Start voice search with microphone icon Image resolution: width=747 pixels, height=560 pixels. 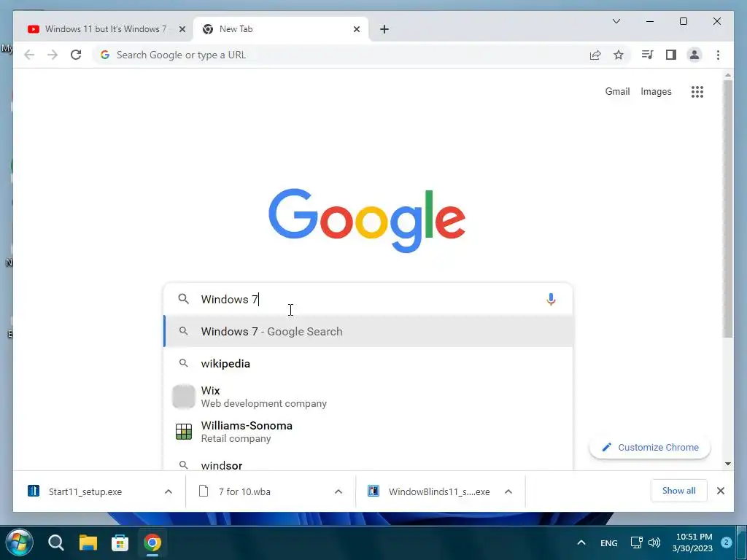(x=551, y=299)
